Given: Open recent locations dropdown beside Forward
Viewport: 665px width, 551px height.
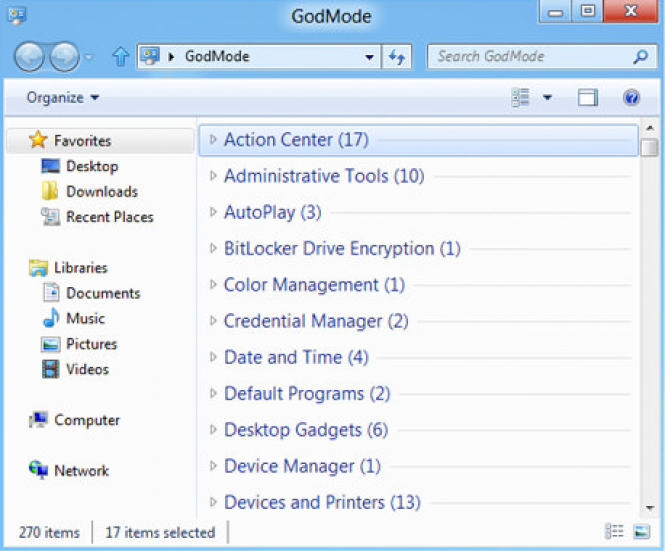Looking at the screenshot, I should [x=89, y=57].
